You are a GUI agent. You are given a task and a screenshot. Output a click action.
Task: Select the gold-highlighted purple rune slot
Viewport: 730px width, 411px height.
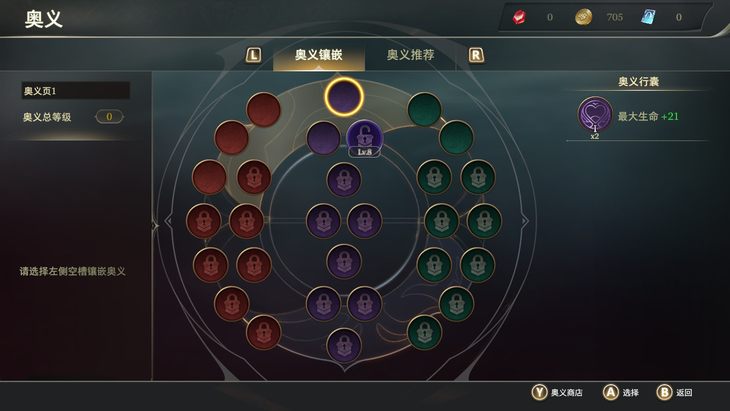pos(344,96)
